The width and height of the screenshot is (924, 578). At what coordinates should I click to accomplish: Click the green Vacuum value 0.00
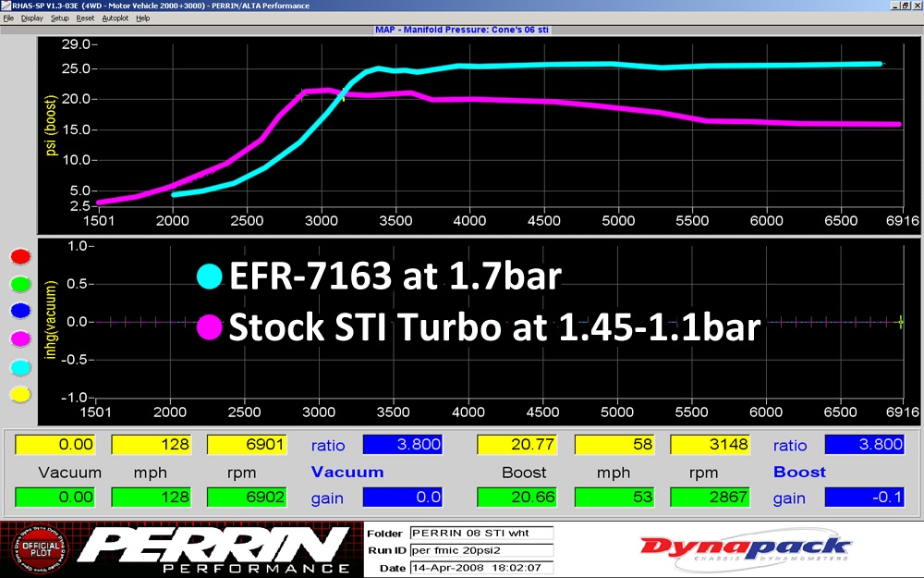[x=55, y=497]
